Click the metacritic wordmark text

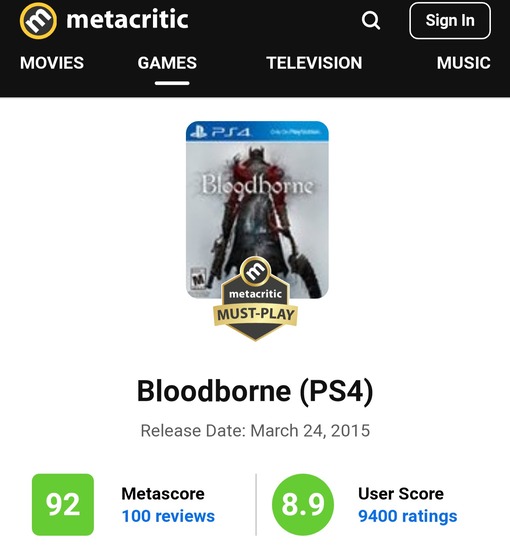(127, 20)
